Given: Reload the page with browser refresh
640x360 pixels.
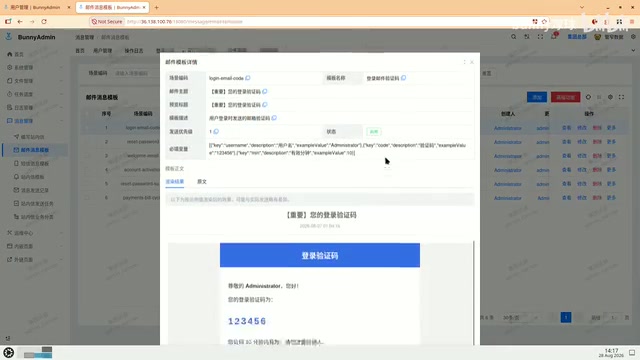Looking at the screenshot, I should pos(44,22).
